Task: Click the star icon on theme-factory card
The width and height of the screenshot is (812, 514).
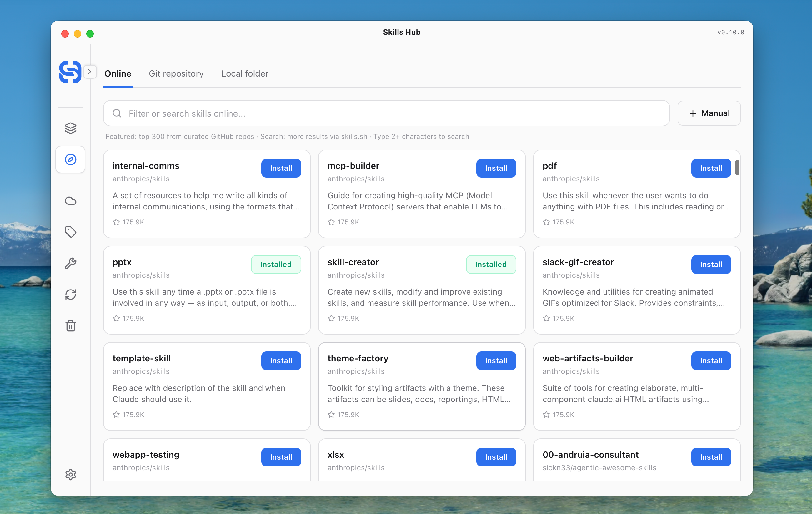Action: tap(332, 415)
